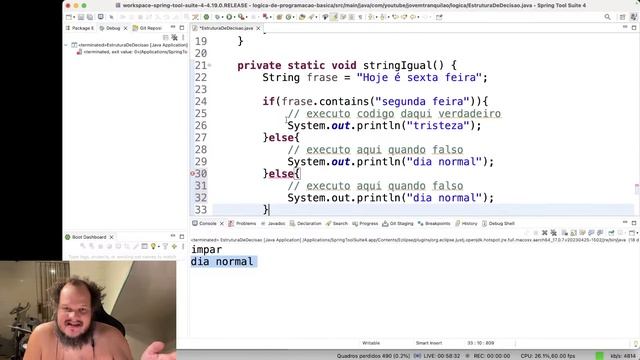Screen dimensions: 640x360
Task: Minimize the Console panel
Action: (625, 222)
